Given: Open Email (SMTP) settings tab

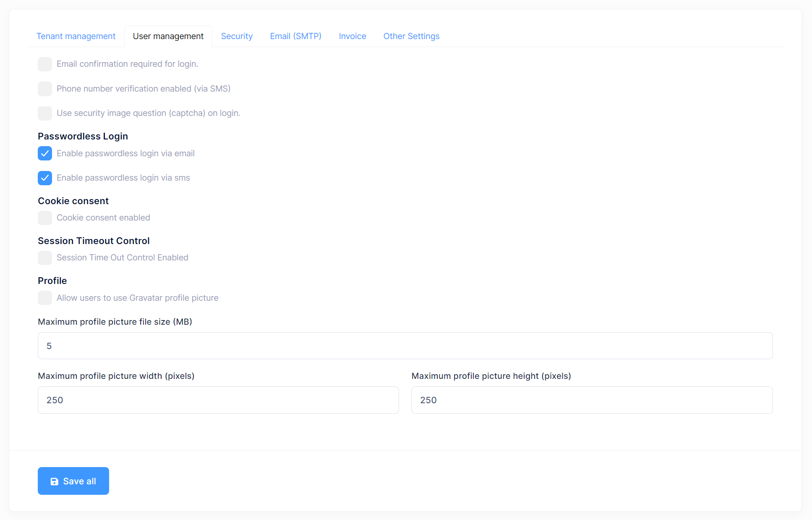Looking at the screenshot, I should tap(296, 36).
